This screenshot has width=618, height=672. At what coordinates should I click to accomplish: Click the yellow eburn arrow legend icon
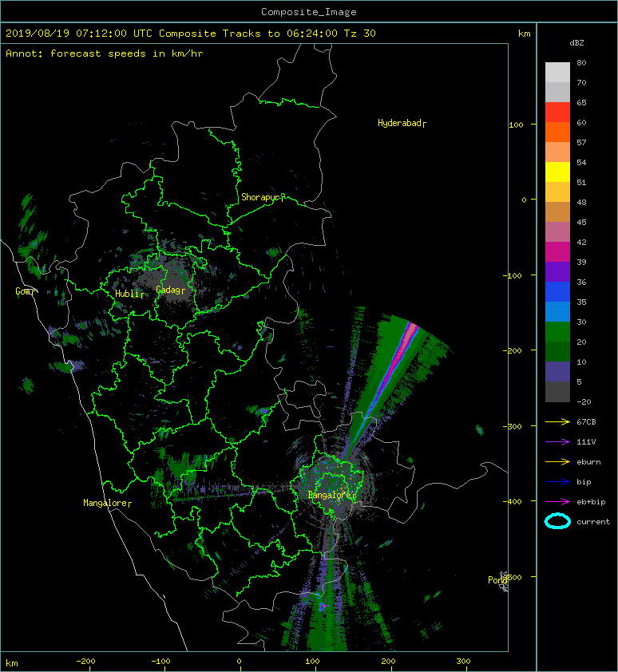[x=557, y=462]
